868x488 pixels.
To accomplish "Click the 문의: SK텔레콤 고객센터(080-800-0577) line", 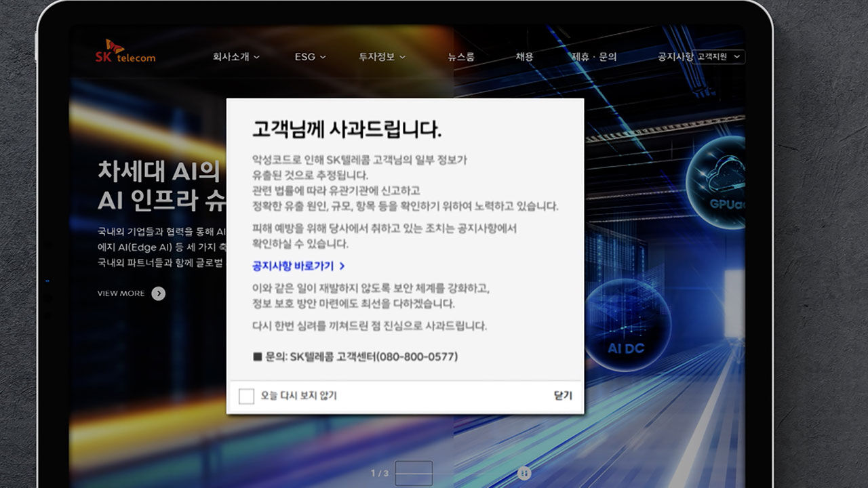I will pyautogui.click(x=355, y=357).
